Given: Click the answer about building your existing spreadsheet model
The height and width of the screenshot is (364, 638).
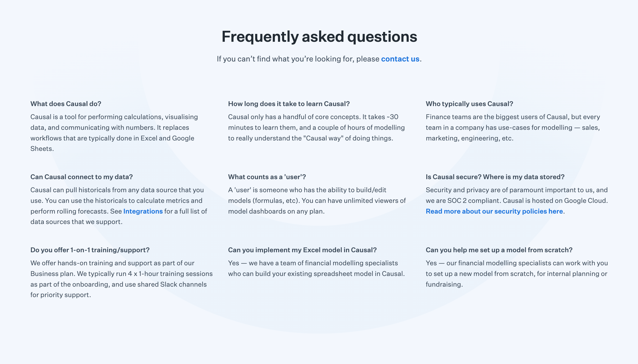Looking at the screenshot, I should click(x=316, y=269).
